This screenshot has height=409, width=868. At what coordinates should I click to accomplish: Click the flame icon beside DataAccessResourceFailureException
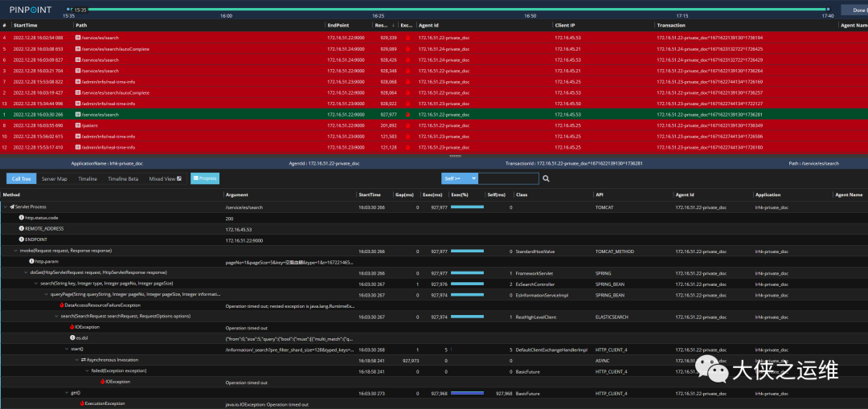[61, 305]
